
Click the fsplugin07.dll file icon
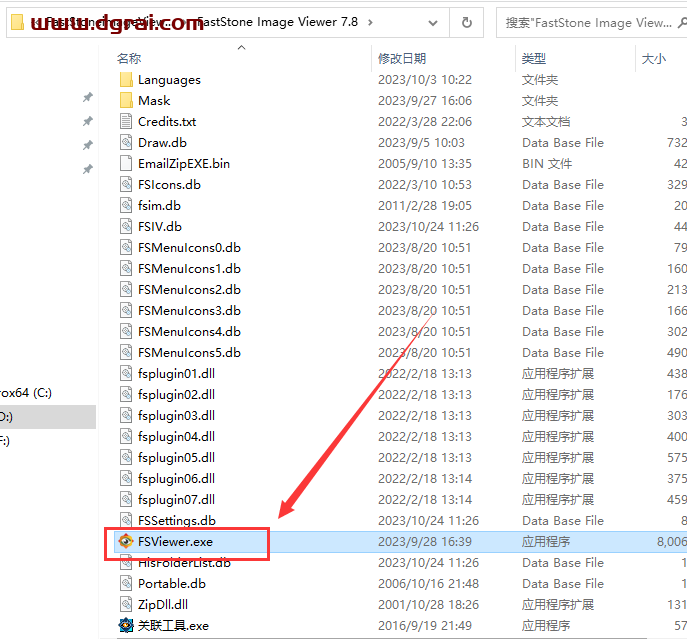coord(126,500)
